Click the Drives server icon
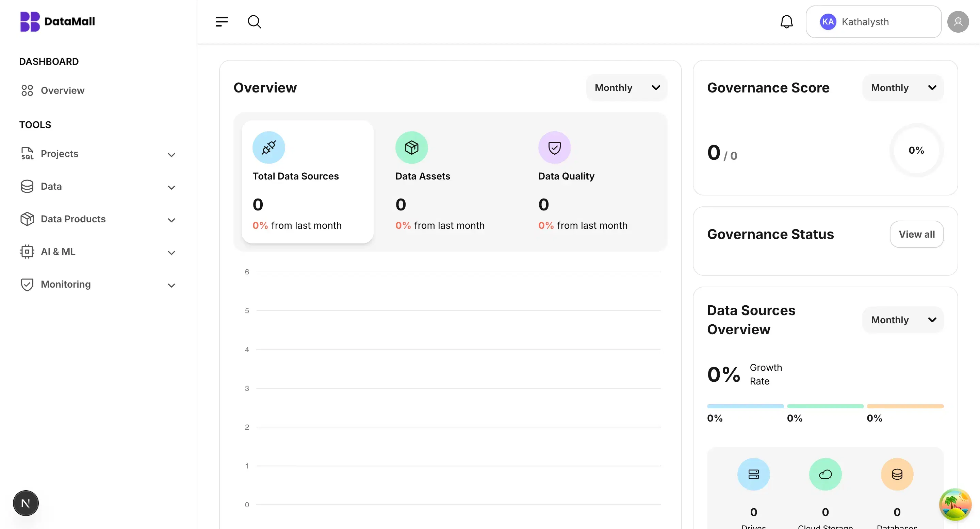Image resolution: width=980 pixels, height=529 pixels. point(753,474)
